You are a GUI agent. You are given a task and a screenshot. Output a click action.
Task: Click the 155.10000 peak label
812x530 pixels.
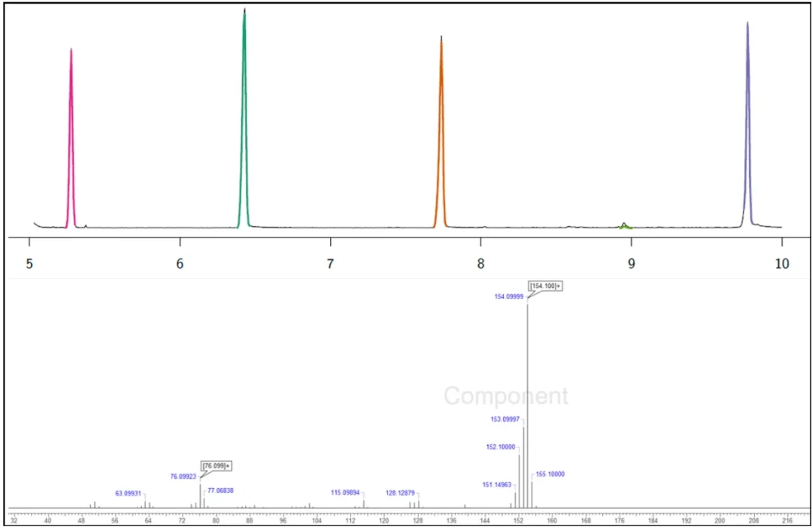point(550,474)
